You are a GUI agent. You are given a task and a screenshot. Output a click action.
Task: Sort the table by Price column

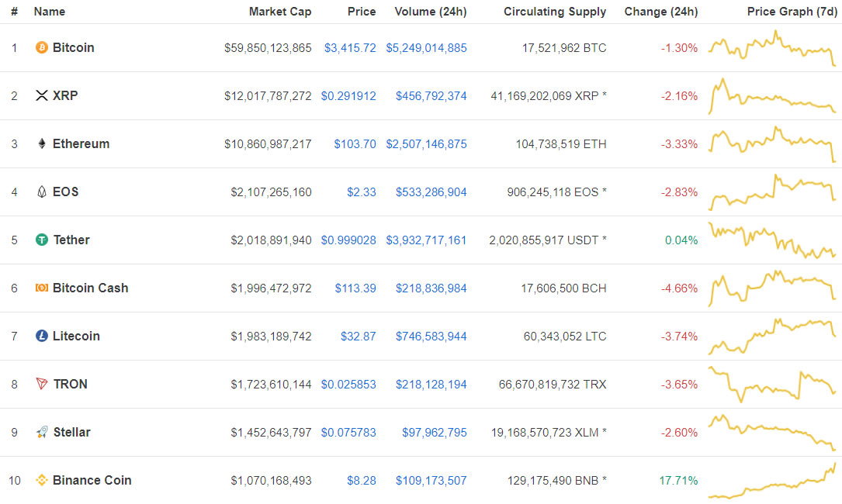[x=362, y=11]
